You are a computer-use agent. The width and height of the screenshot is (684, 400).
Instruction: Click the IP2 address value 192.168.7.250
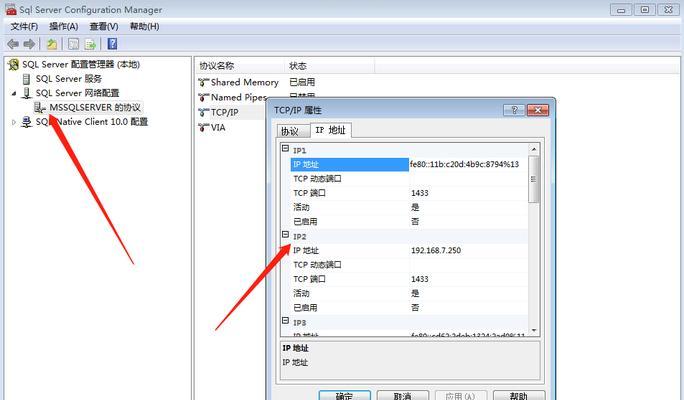[x=436, y=250]
